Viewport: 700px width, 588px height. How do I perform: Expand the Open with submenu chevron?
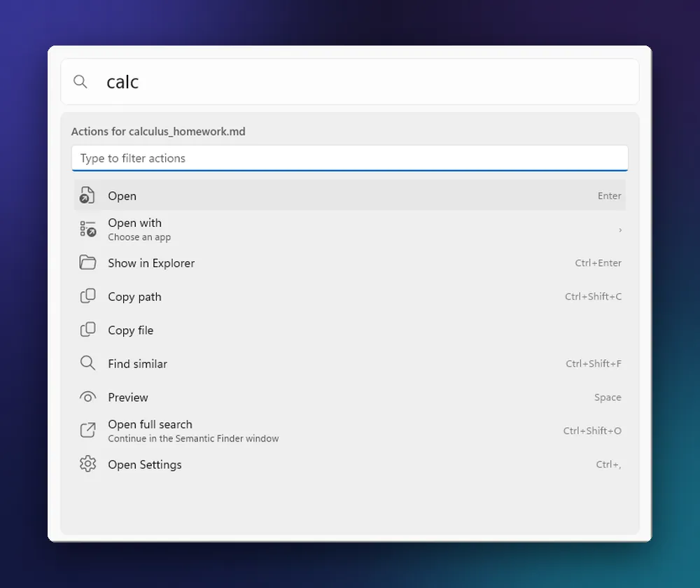click(620, 230)
